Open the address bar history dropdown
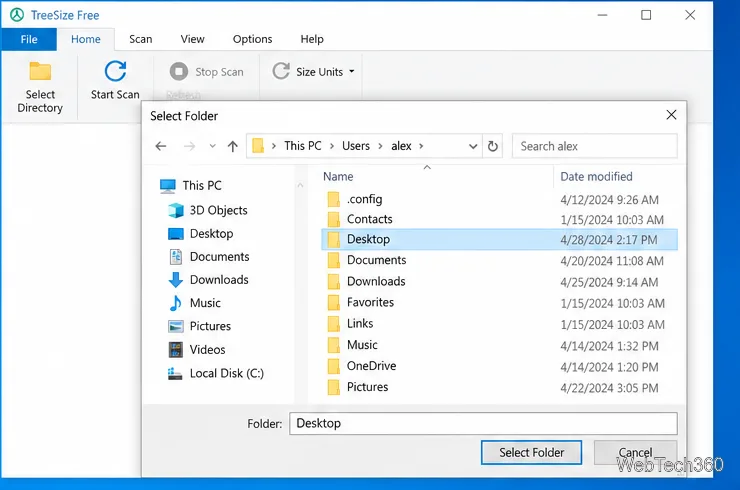The height and width of the screenshot is (490, 740). [x=473, y=146]
